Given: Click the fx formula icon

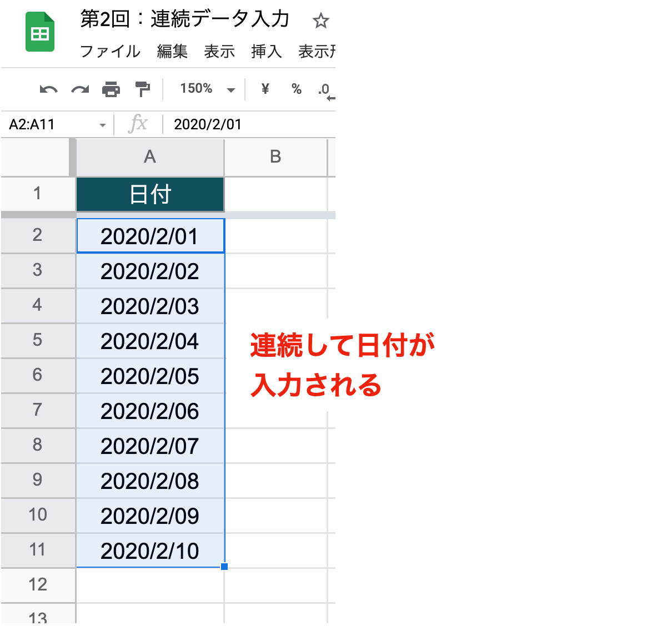Looking at the screenshot, I should (138, 124).
